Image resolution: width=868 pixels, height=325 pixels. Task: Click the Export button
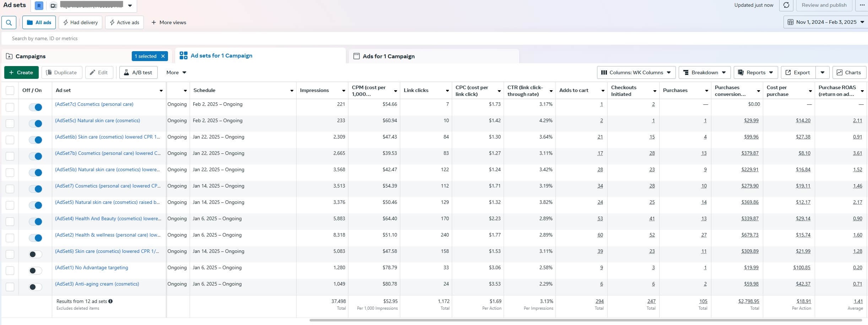[798, 72]
